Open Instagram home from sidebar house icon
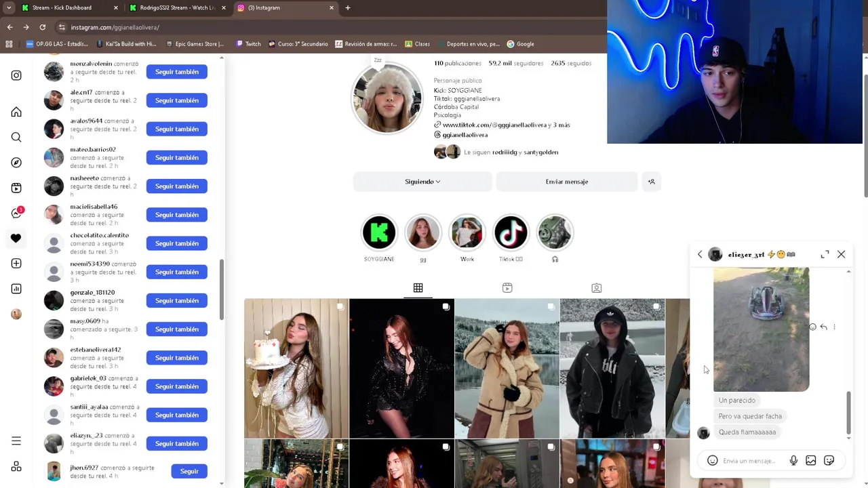Screen dimensions: 868x488 [x=16, y=112]
